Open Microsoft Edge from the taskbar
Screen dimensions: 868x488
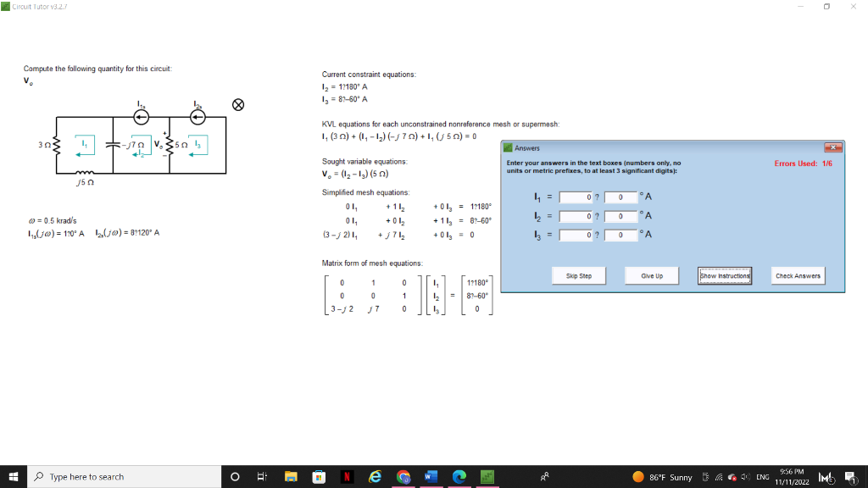459,475
